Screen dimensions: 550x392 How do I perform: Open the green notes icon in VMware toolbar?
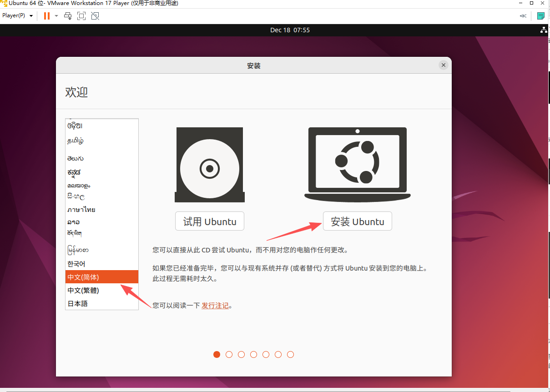point(540,16)
